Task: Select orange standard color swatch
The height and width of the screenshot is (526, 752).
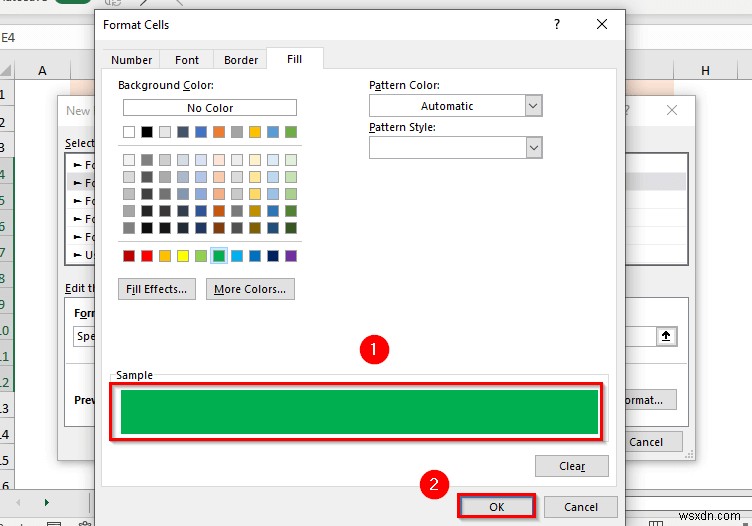Action: click(164, 256)
